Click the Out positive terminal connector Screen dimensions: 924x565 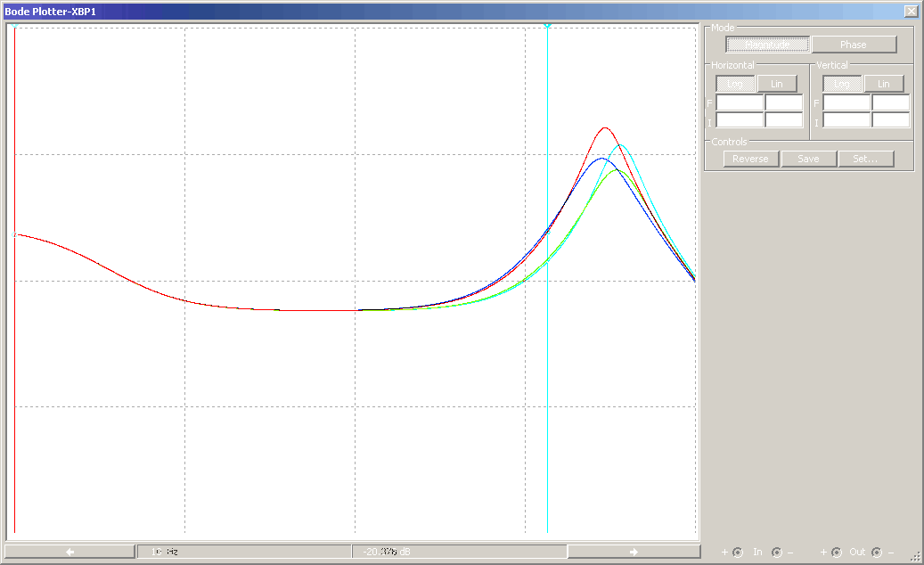tap(837, 553)
